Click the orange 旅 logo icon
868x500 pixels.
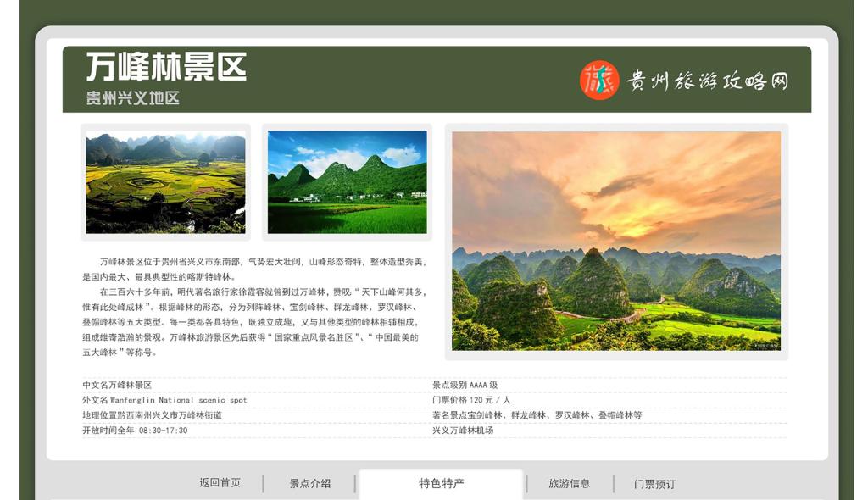599,81
